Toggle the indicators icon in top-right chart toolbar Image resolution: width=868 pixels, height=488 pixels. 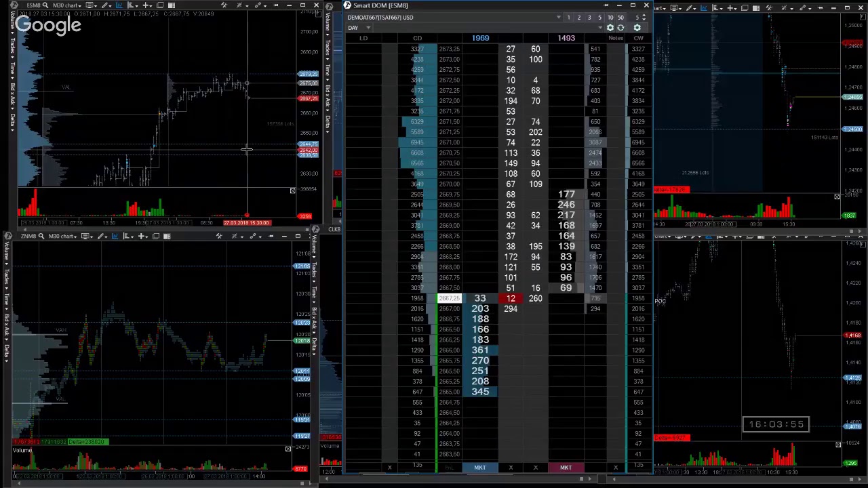pos(703,8)
